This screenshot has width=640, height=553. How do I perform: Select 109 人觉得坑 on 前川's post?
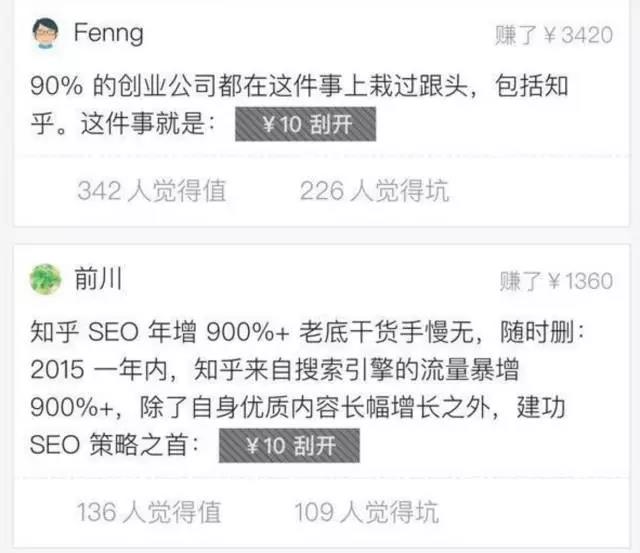click(366, 512)
